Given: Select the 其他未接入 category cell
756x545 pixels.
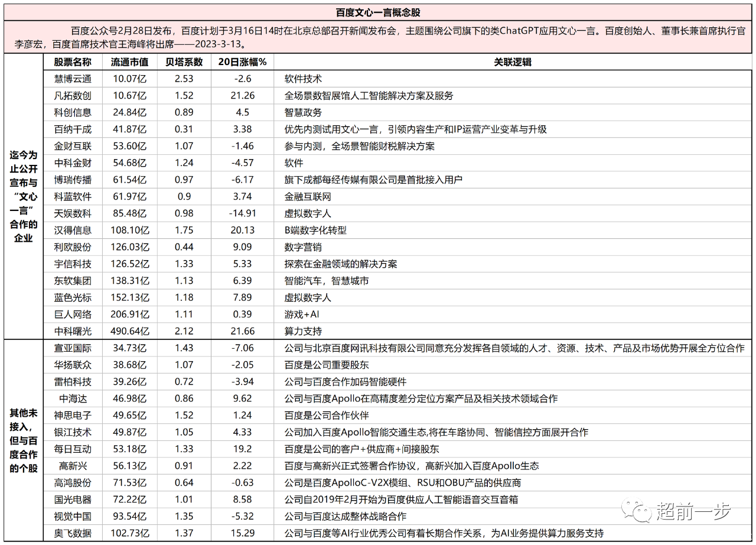Looking at the screenshot, I should pos(24,440).
